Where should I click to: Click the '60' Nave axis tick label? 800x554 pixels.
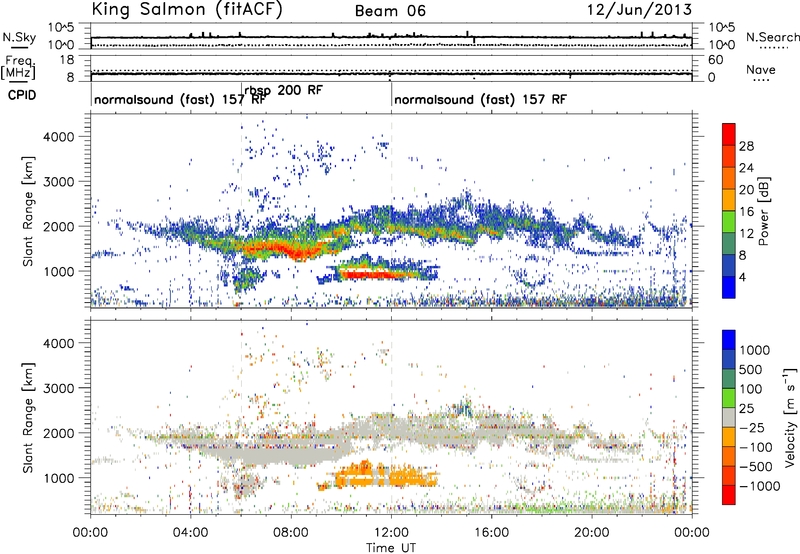coord(715,60)
